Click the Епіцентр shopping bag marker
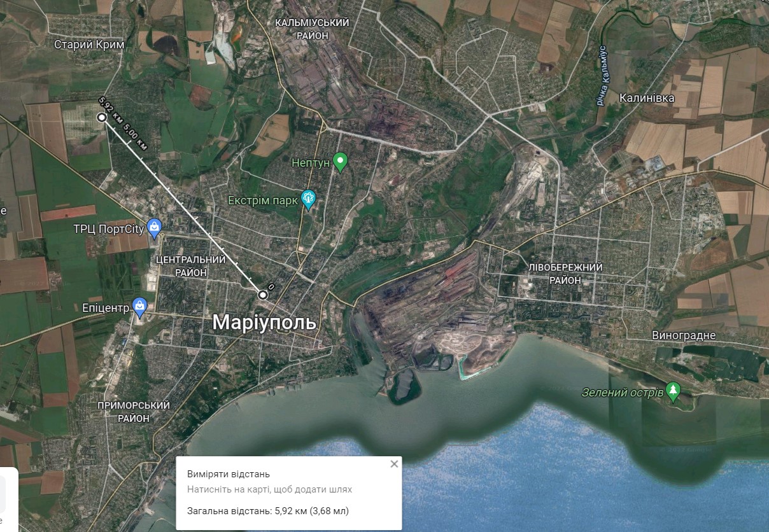769x532 pixels. [140, 307]
